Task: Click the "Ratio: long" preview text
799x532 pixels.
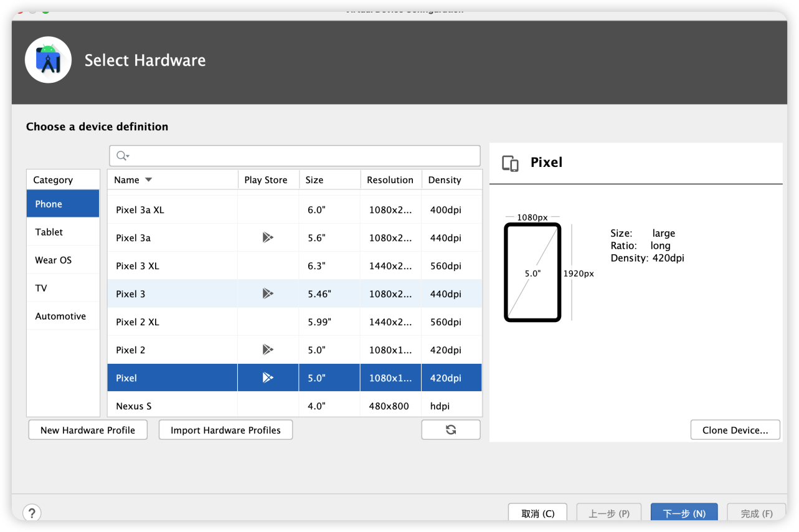Action: (x=640, y=245)
